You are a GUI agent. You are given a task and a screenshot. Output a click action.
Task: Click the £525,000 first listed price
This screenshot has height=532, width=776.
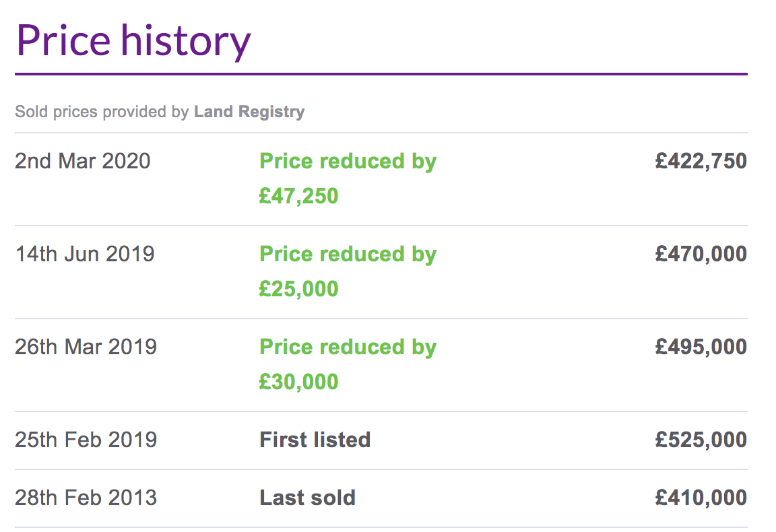701,440
